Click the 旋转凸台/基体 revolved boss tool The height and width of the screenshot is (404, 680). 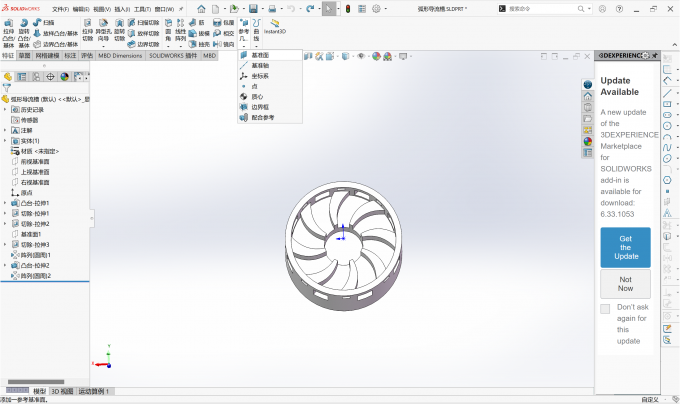point(24,33)
